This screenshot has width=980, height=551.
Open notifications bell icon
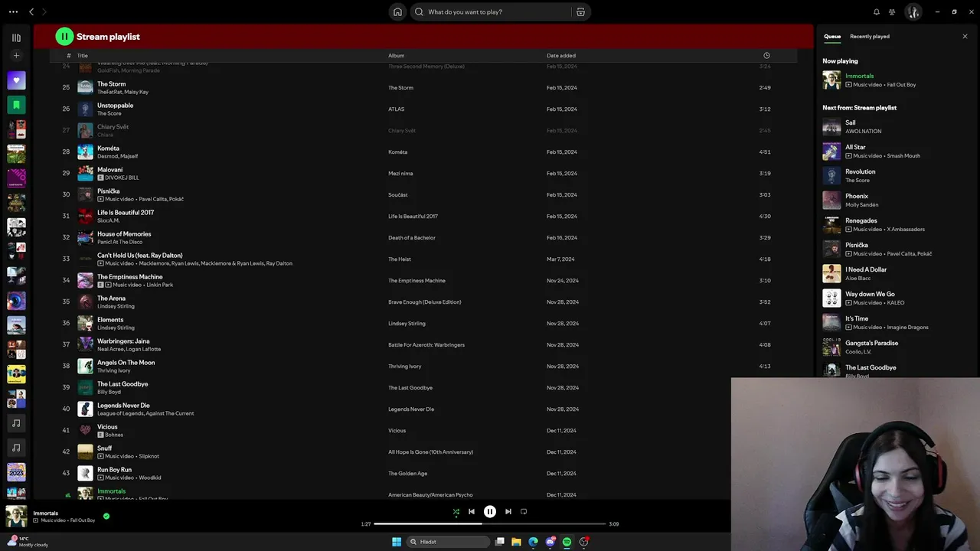point(877,11)
